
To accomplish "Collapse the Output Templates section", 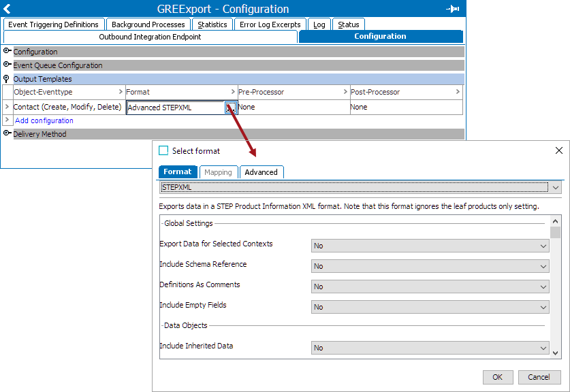I will point(7,79).
